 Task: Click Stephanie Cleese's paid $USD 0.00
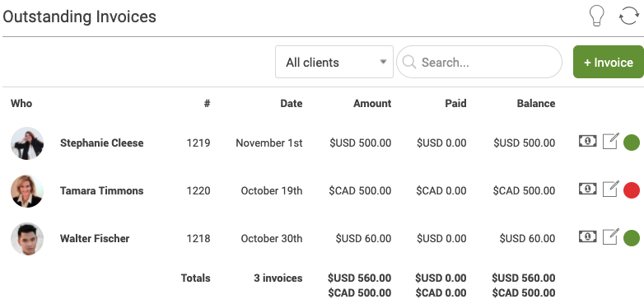point(441,143)
